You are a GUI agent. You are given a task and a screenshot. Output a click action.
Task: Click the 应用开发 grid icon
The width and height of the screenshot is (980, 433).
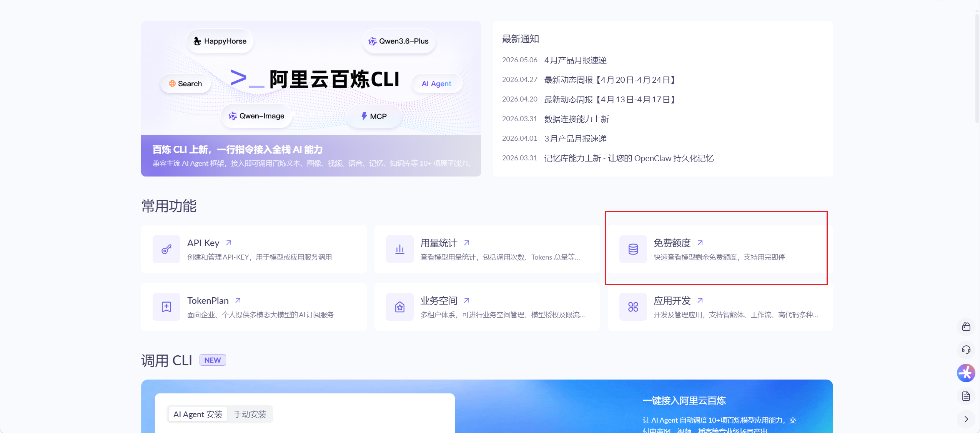pyautogui.click(x=633, y=307)
